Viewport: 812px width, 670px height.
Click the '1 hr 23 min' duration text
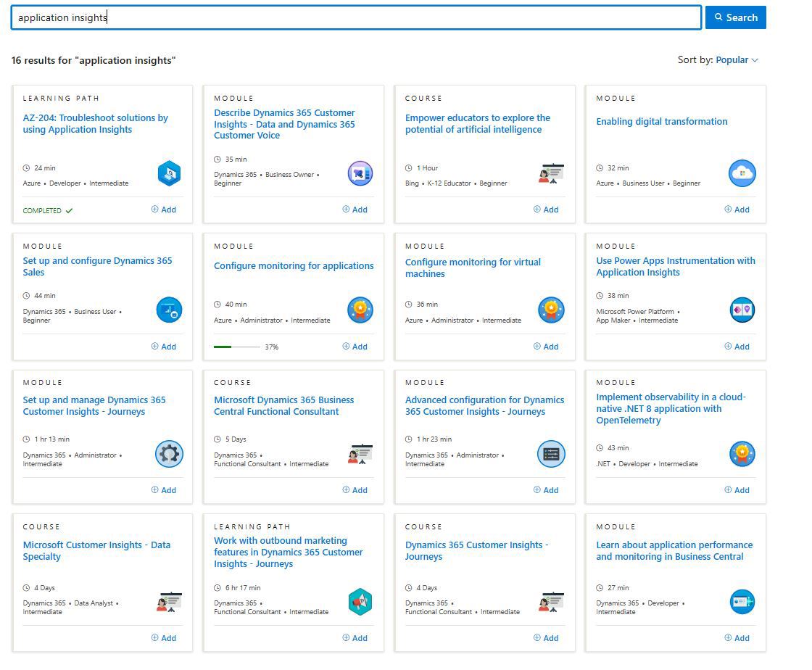(x=434, y=439)
